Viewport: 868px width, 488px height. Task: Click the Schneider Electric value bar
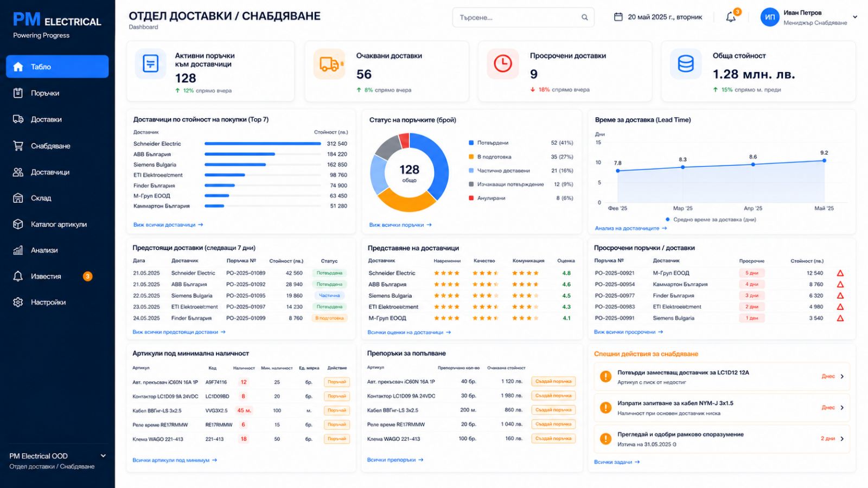point(263,144)
